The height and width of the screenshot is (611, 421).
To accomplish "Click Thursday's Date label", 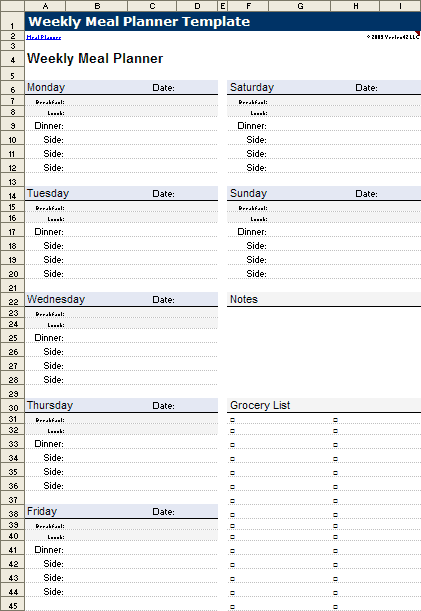I will click(x=163, y=406).
